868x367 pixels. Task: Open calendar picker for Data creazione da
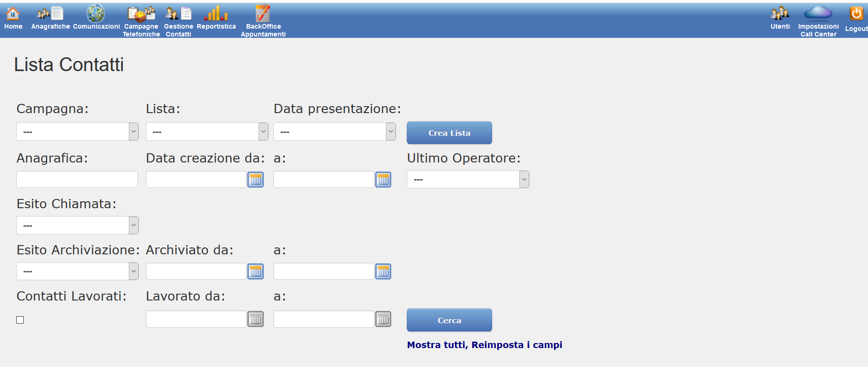coord(255,179)
